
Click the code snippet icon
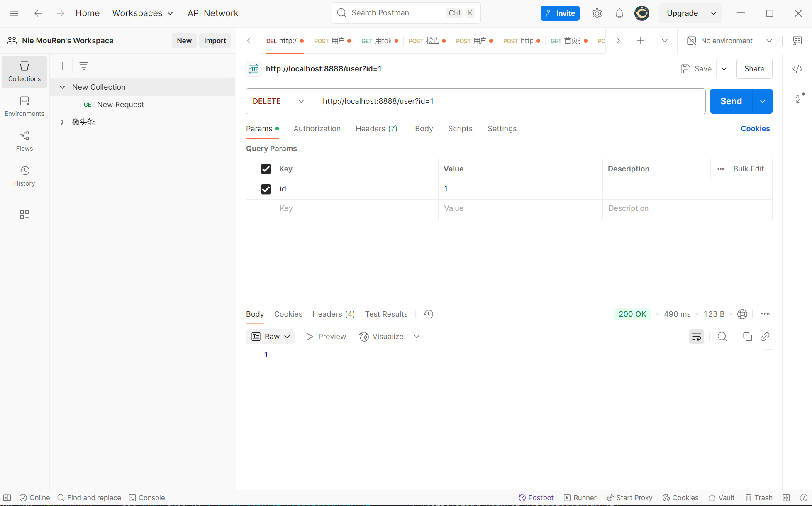(797, 69)
